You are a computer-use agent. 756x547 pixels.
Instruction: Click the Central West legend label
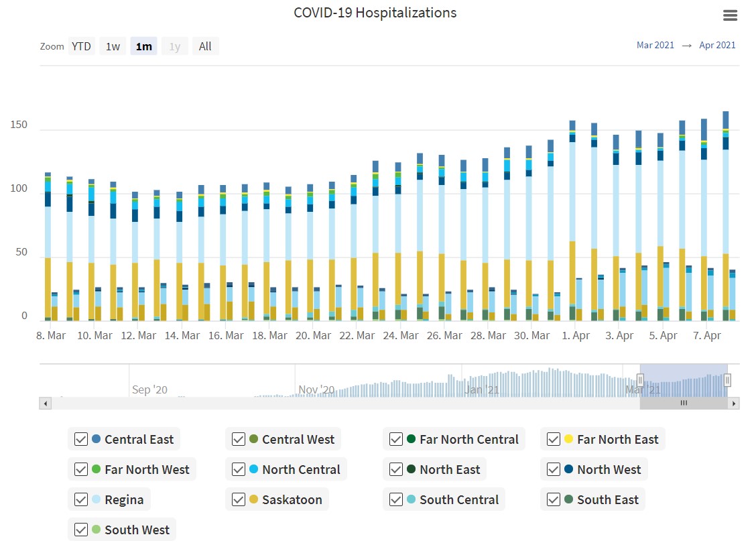tap(298, 440)
